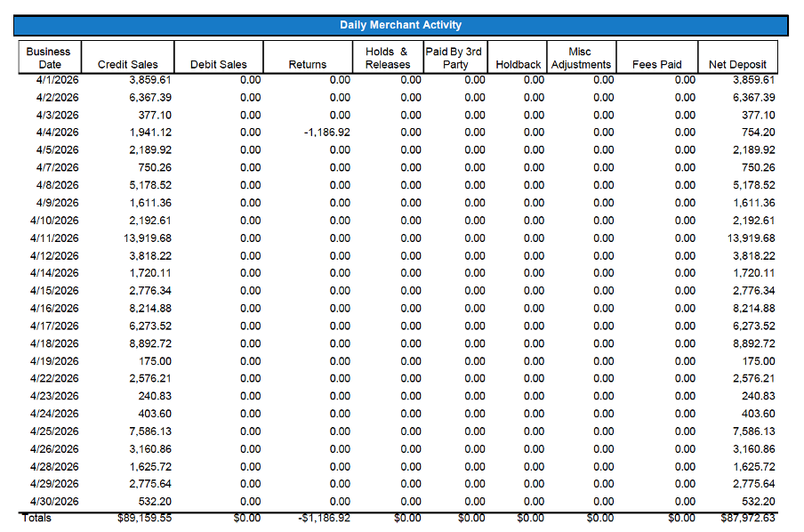
Task: Click the 4/9/2026 business date
Action: click(x=58, y=203)
